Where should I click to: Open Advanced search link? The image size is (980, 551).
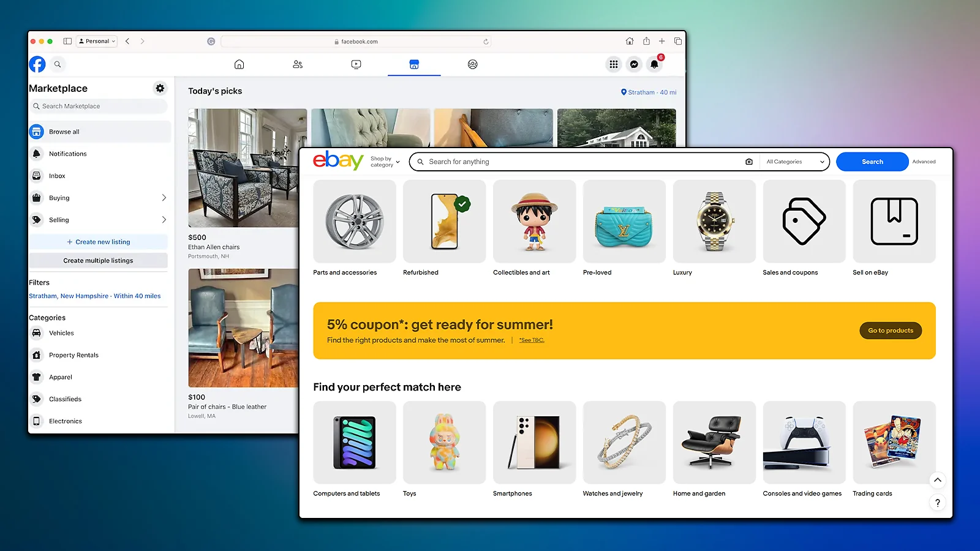924,162
